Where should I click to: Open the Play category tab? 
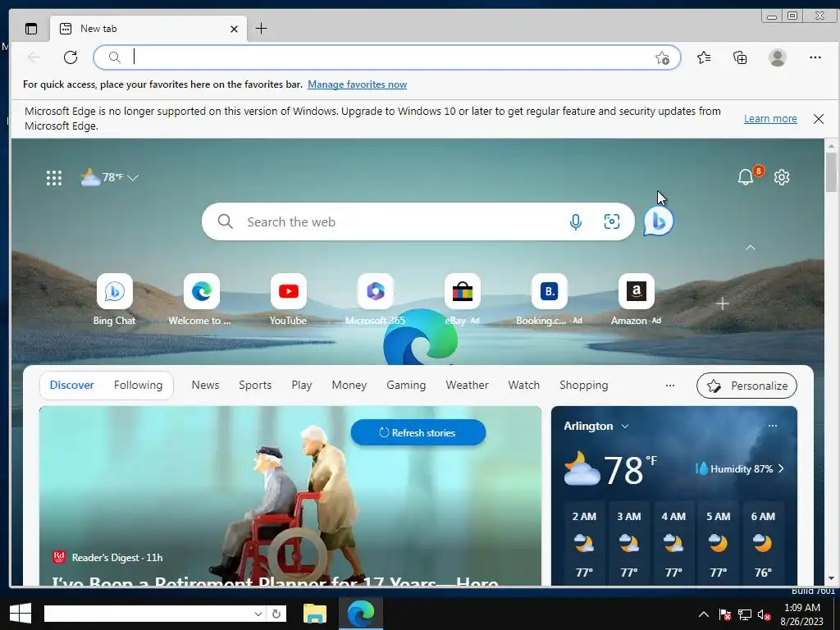(302, 386)
